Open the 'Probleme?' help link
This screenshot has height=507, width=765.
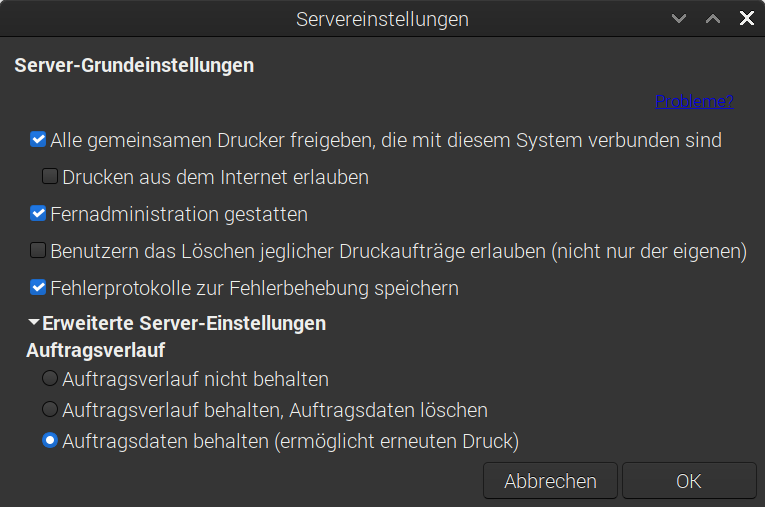point(694,101)
